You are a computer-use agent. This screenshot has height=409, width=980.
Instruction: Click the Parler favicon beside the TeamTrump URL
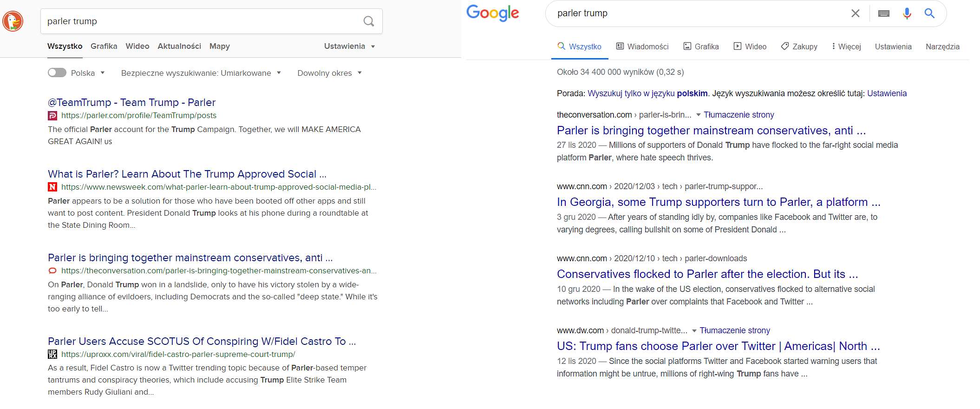pos(52,116)
